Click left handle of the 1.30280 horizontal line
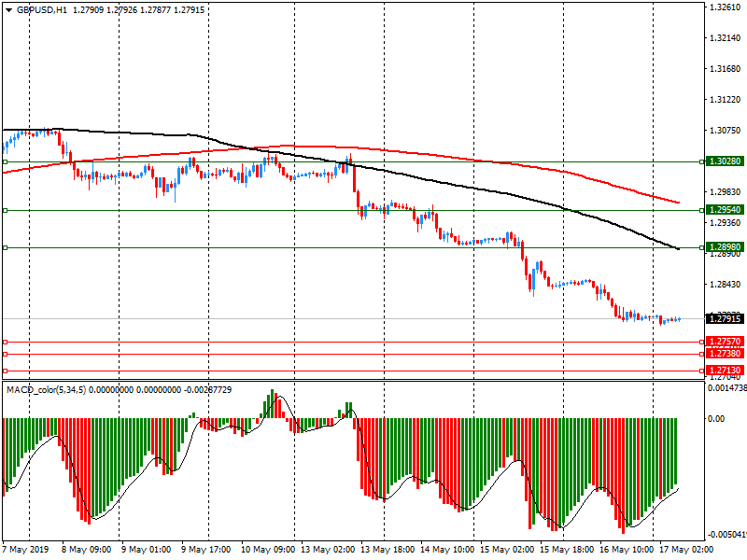This screenshot has width=747, height=560. point(5,161)
